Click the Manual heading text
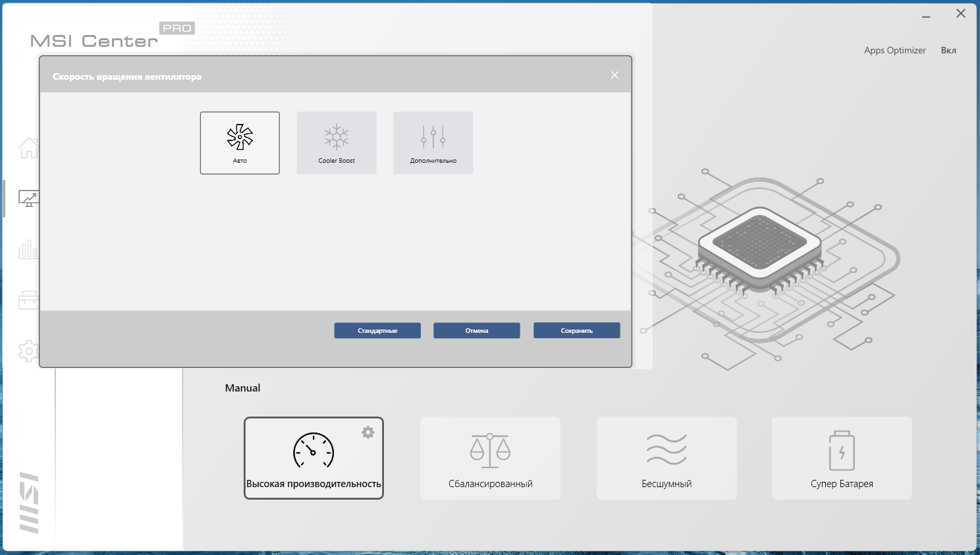Image resolution: width=980 pixels, height=555 pixels. 242,388
